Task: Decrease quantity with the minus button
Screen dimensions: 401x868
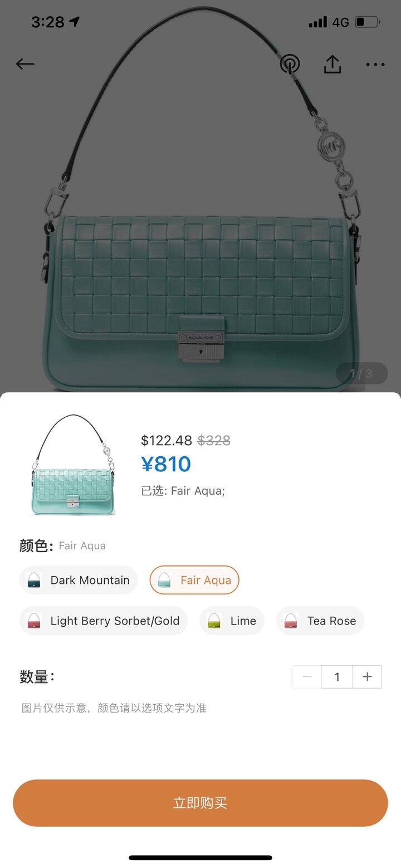Action: 307,677
